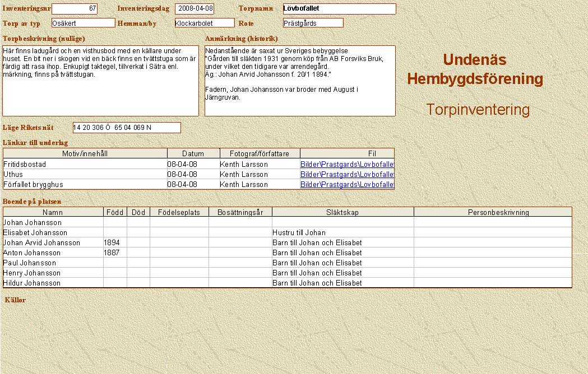The height and width of the screenshot is (374, 588).
Task: Click the Rote field showing Prästgårds
Action: [x=313, y=23]
